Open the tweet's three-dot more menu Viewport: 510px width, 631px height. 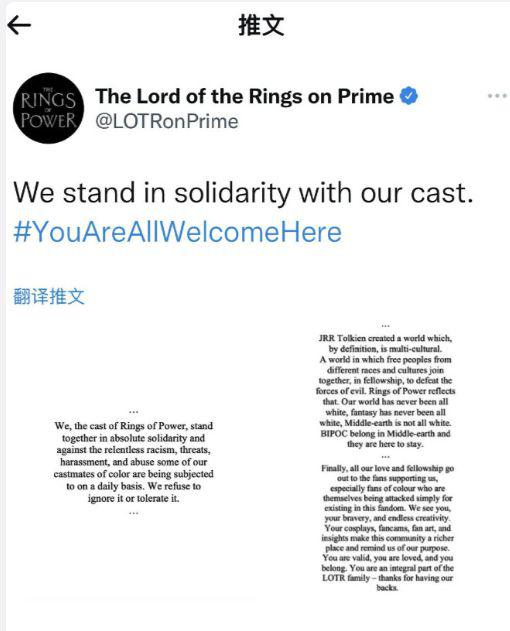(497, 96)
